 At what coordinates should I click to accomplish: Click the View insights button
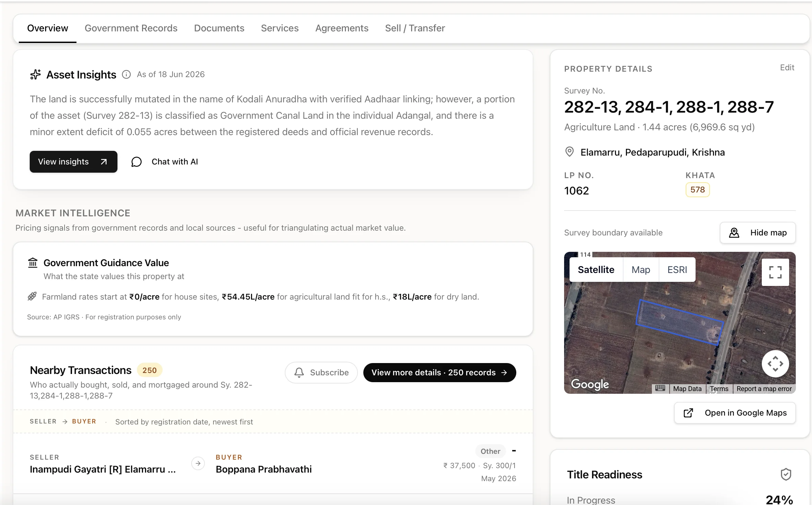(x=73, y=162)
